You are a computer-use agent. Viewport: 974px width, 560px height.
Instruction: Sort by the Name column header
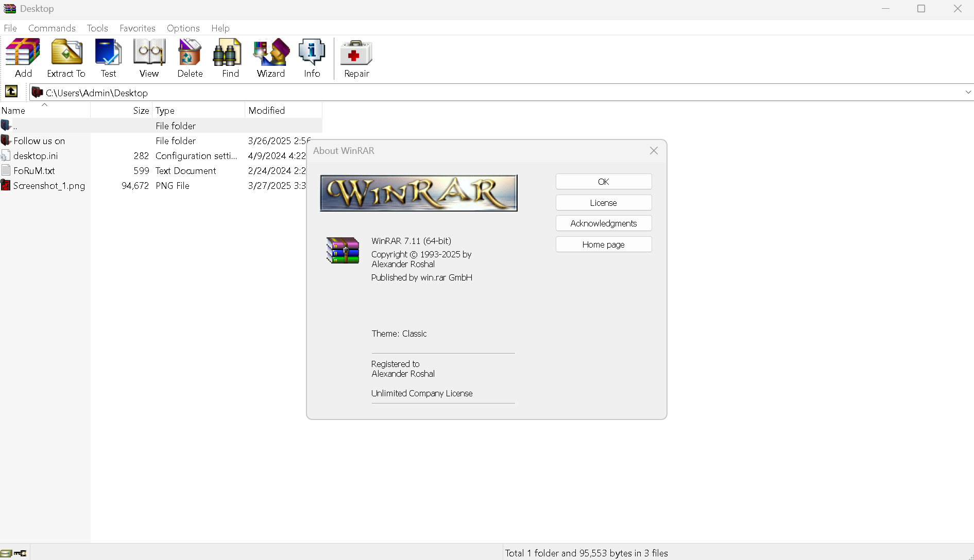[x=45, y=110]
